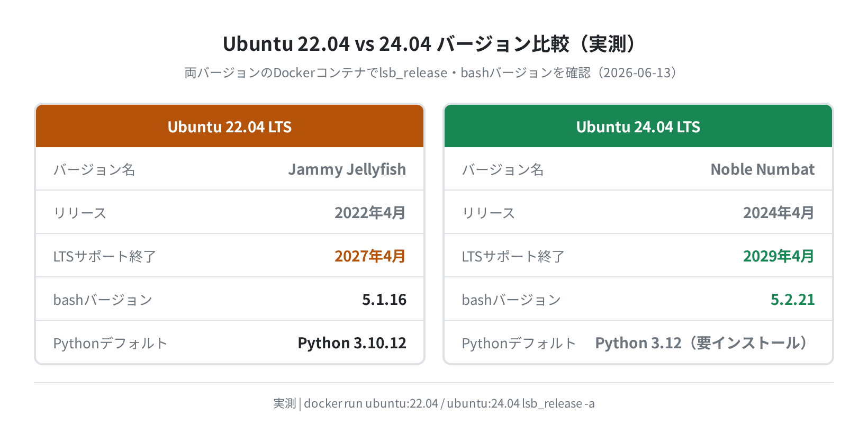Click 'Pythonデフォルト' label in the 24.04 card

(x=519, y=343)
